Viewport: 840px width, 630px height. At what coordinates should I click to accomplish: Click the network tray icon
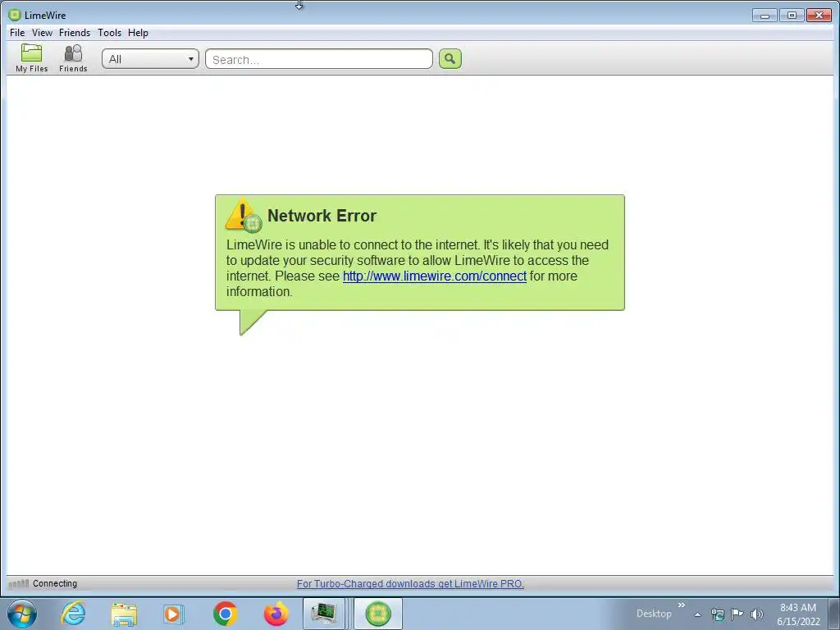click(x=717, y=614)
